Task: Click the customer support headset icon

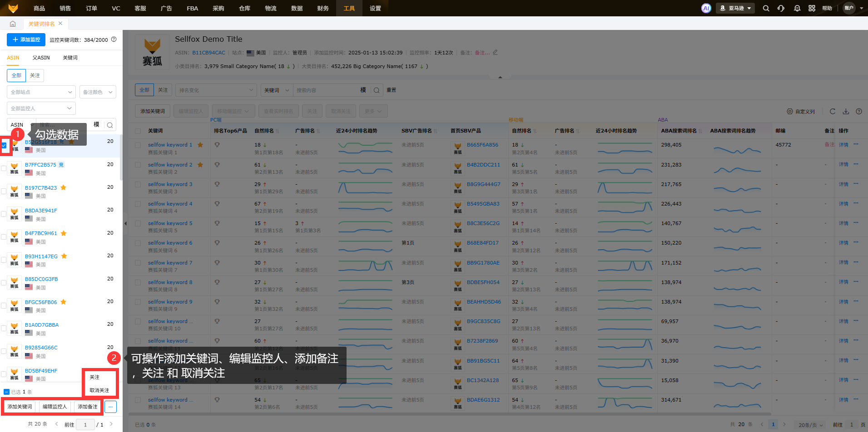Action: [x=781, y=8]
